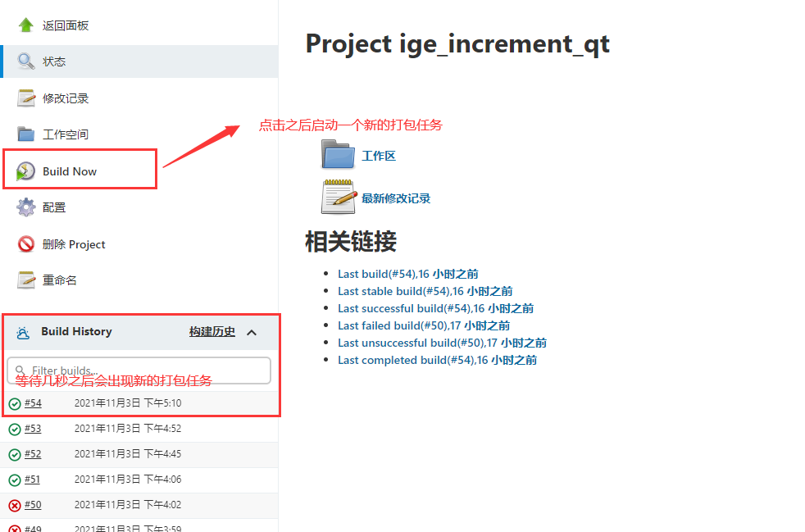This screenshot has width=805, height=532.
Task: Click the 返回面板 green arrow icon
Action: click(24, 25)
